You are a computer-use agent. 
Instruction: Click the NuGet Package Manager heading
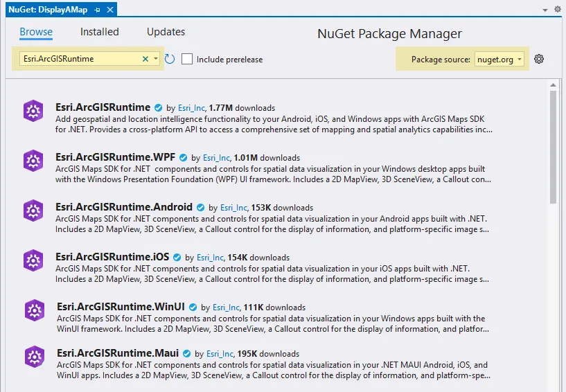pyautogui.click(x=389, y=33)
